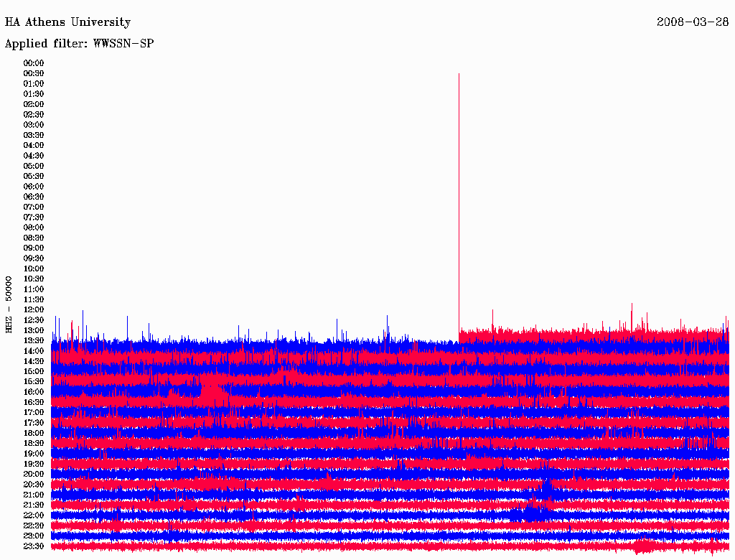Click the 22:30 row label
This screenshot has height=560, width=735.
coord(34,526)
